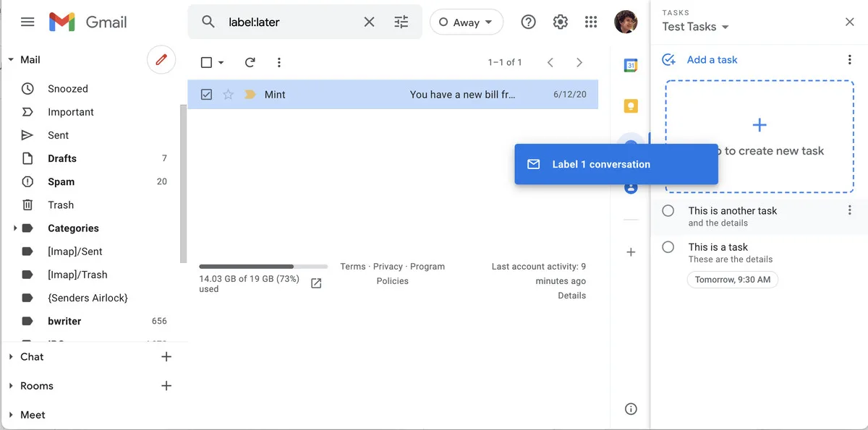Click the info icon at side panel bottom
Image resolution: width=868 pixels, height=430 pixels.
tap(631, 409)
